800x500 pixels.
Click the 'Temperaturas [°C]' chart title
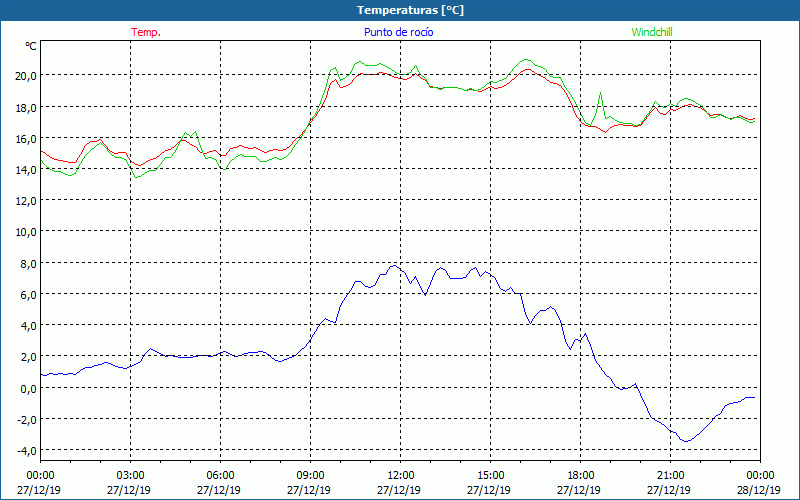pos(410,10)
